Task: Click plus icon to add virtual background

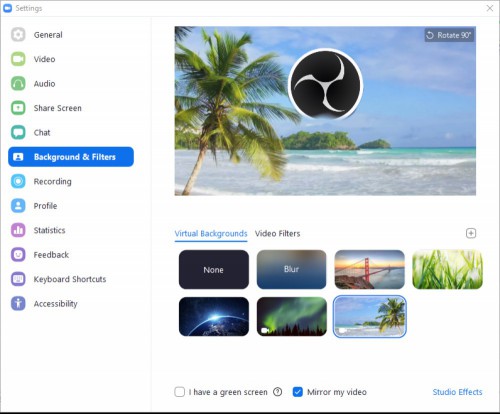Action: (471, 233)
